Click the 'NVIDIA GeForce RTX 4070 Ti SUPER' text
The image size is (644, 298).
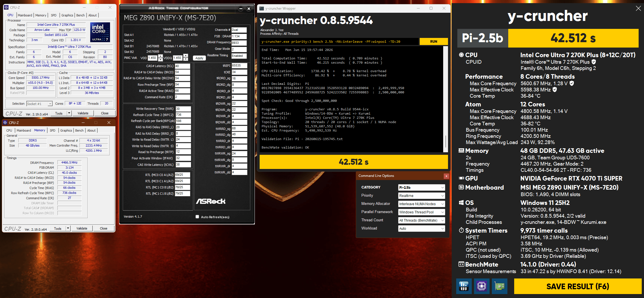coord(571,178)
